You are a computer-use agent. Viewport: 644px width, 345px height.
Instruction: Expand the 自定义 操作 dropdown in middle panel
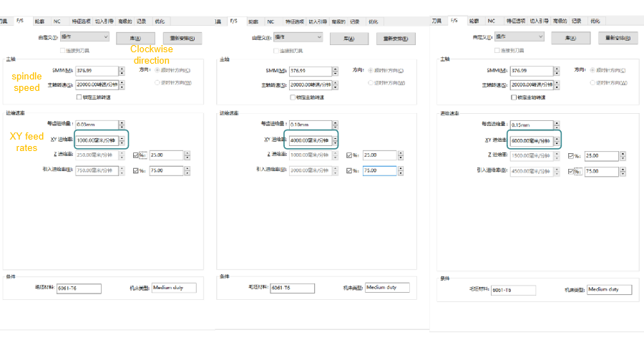coord(298,37)
